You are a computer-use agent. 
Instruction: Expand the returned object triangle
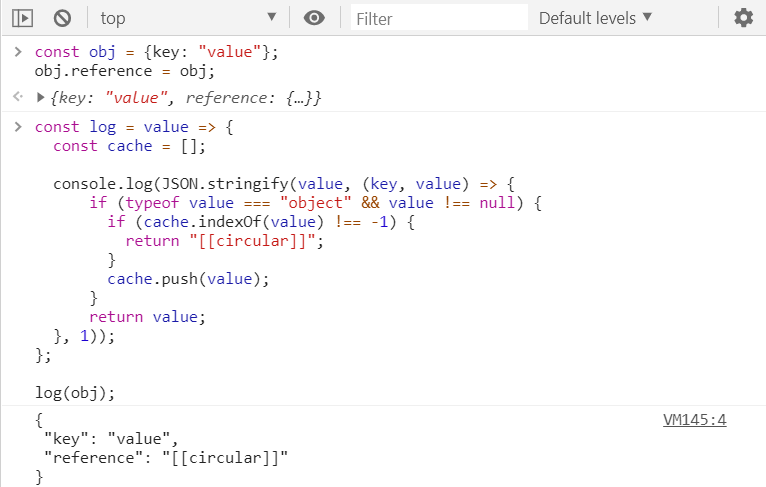(x=41, y=97)
